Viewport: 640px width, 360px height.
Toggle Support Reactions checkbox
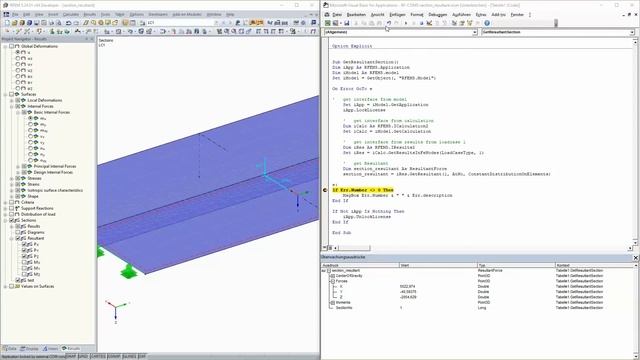pos(11,208)
